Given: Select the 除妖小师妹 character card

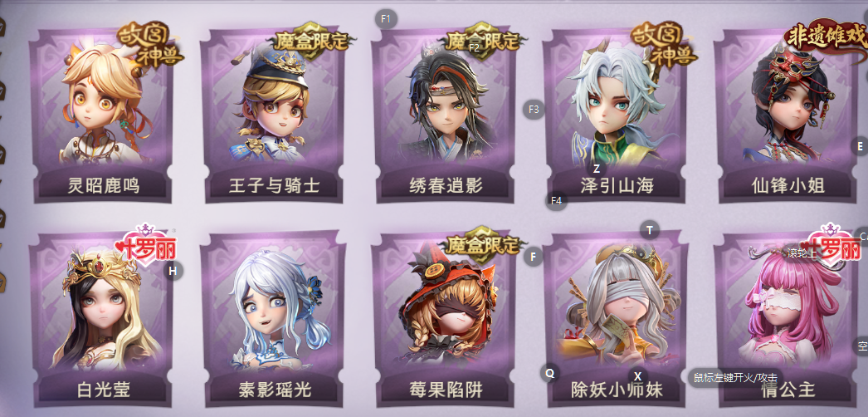Looking at the screenshot, I should [x=616, y=320].
